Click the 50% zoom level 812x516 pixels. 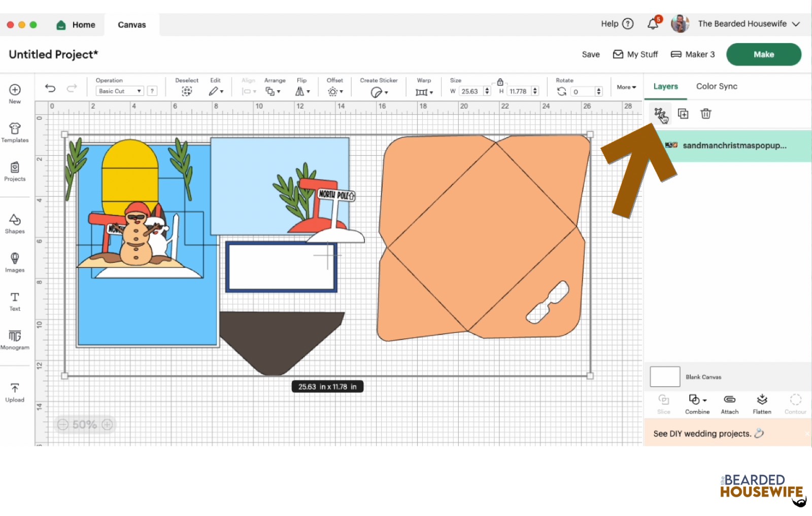[84, 425]
